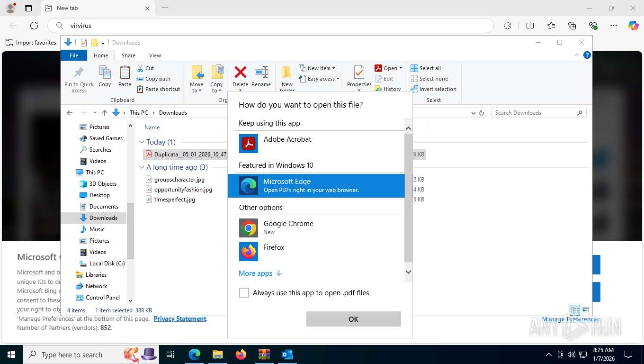The height and width of the screenshot is (364, 644).
Task: Click Pin to Quick access
Action: [x=79, y=79]
